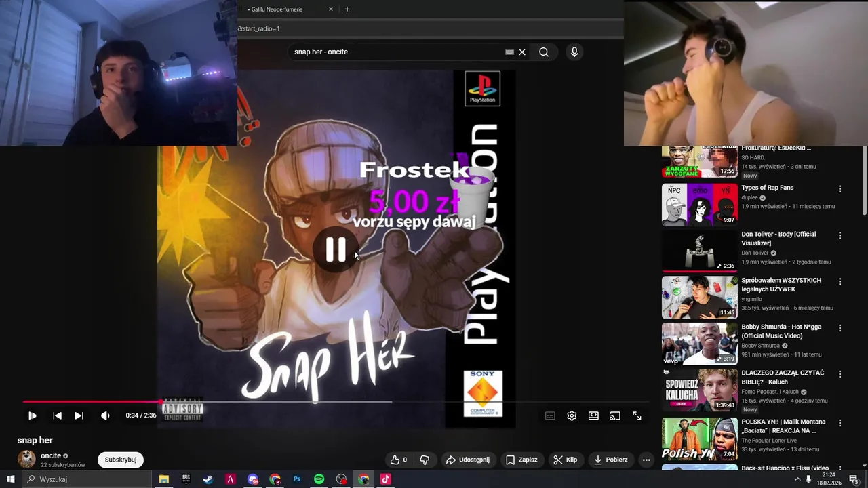Open options for DLACZEGO ZACZĄŁ CZYTAĆ BIBLIĘ
Viewport: 868px width, 488px height.
[840, 374]
